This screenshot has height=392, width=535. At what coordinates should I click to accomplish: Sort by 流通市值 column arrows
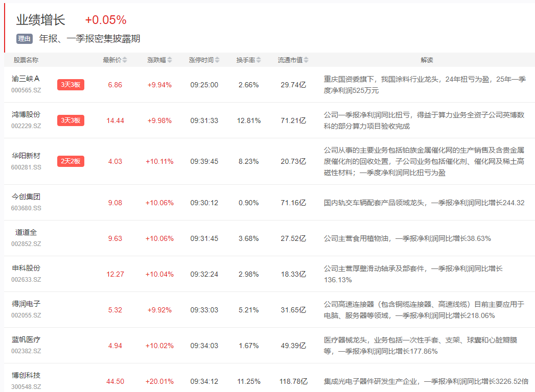pos(306,60)
